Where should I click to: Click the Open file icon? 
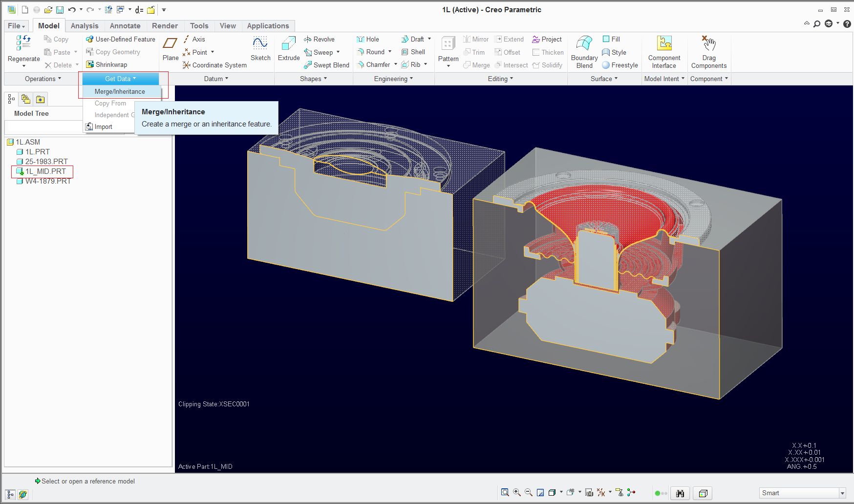48,10
